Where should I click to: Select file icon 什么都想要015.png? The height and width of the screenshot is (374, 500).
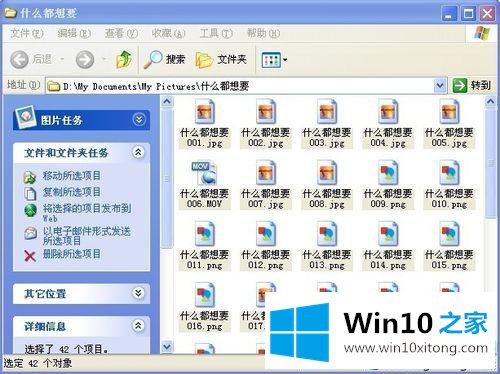(x=449, y=234)
